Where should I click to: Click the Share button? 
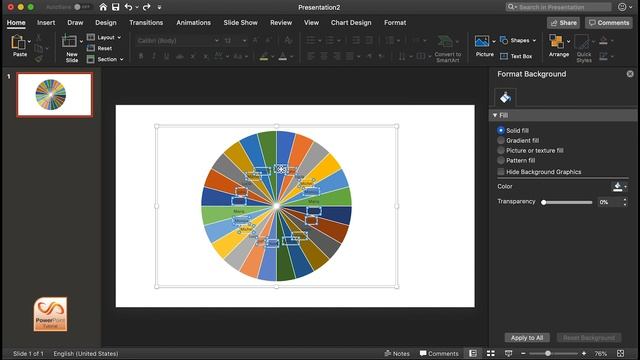tap(563, 23)
